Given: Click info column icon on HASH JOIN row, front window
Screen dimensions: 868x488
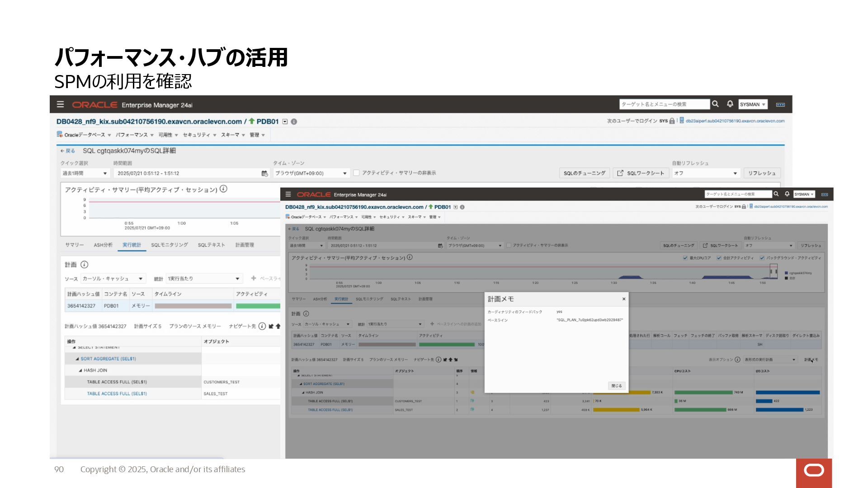Looking at the screenshot, I should click(472, 392).
